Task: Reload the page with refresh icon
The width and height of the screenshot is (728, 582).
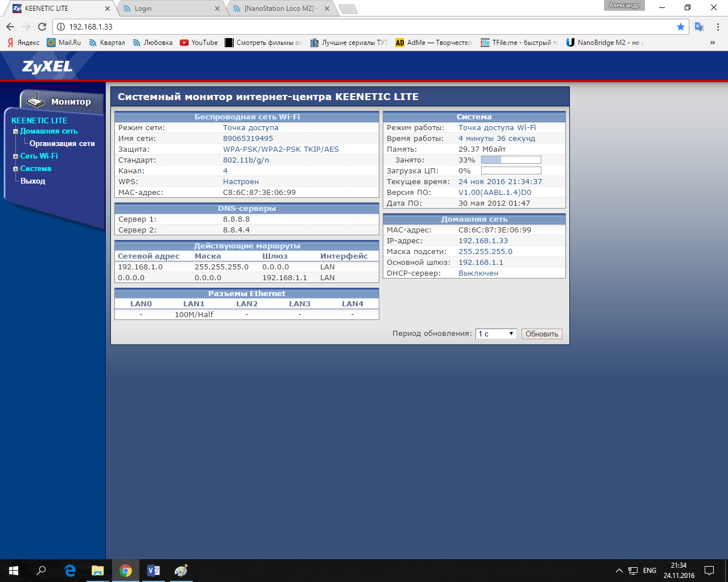Action: coord(42,27)
